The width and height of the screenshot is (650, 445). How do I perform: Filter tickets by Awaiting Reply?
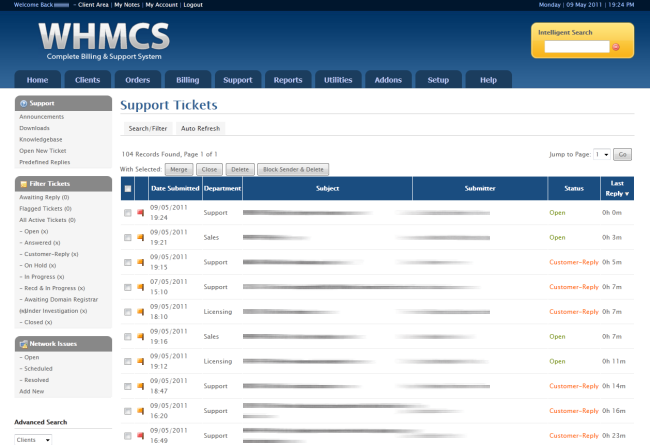coord(44,197)
